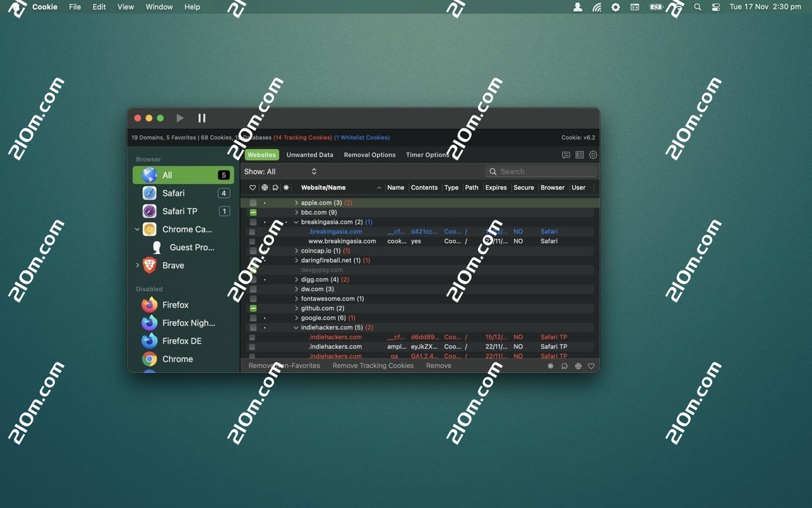Open the gear settings icon in the tab bar

point(593,155)
